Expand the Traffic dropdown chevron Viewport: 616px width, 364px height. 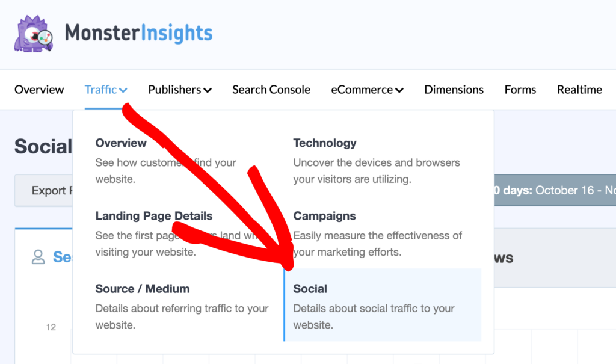pos(123,91)
